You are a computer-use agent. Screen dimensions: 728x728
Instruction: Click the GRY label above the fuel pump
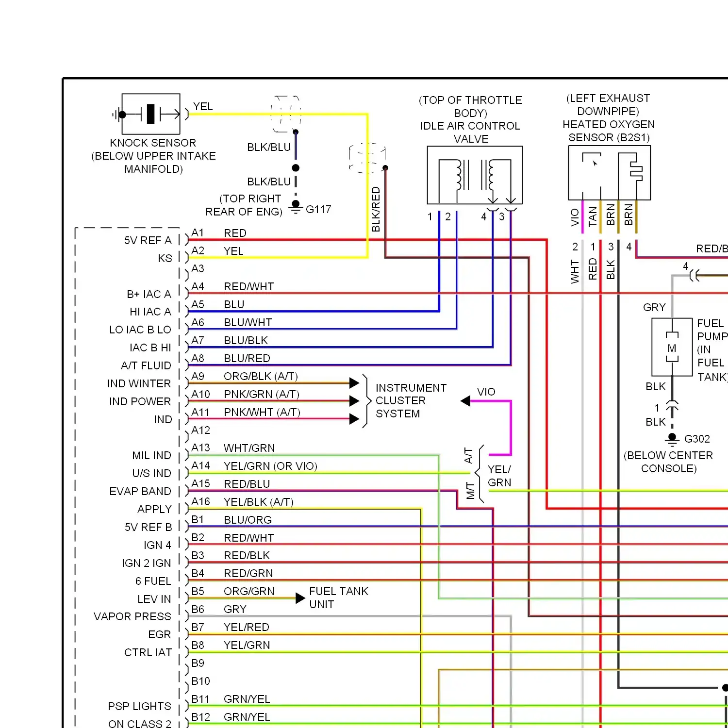tap(654, 308)
